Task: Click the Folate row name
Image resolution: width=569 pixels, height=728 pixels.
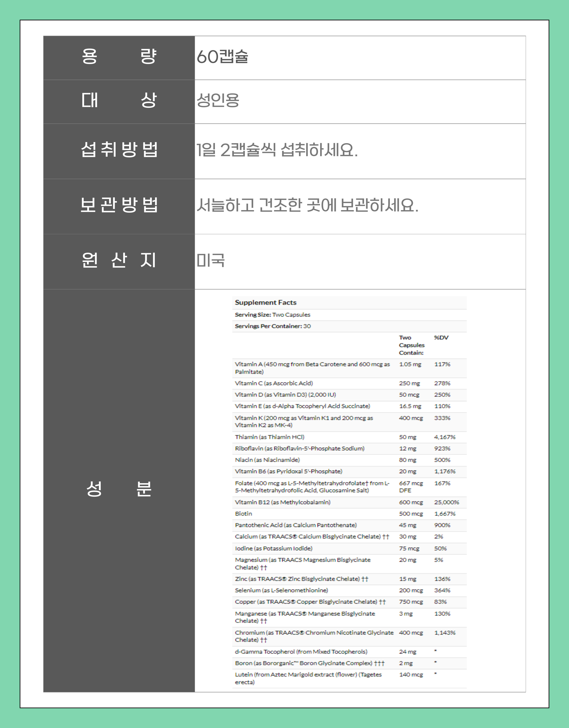Action: tap(312, 487)
